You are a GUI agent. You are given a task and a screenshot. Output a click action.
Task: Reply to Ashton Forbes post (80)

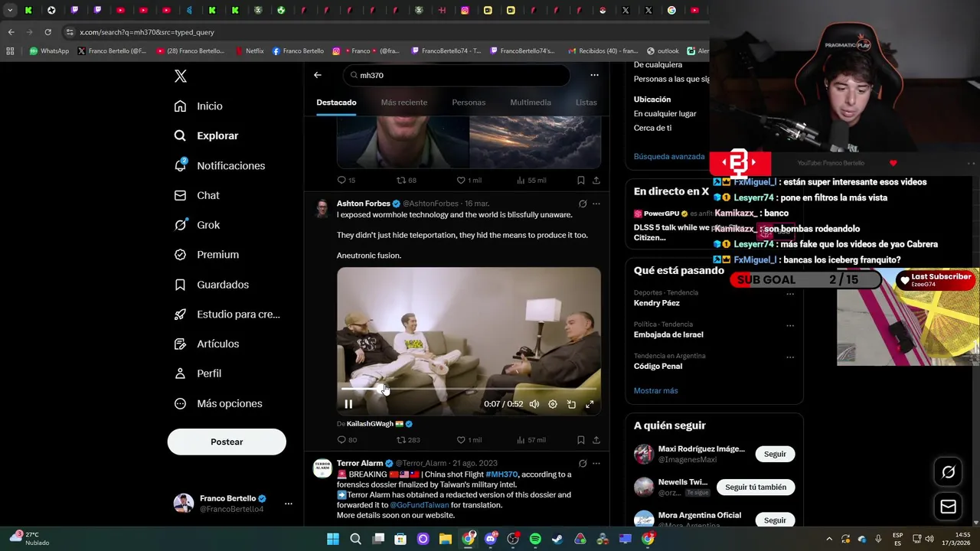pyautogui.click(x=347, y=440)
